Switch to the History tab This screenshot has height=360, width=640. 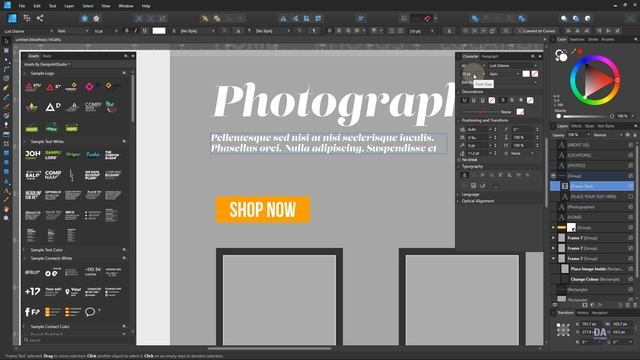582,313
